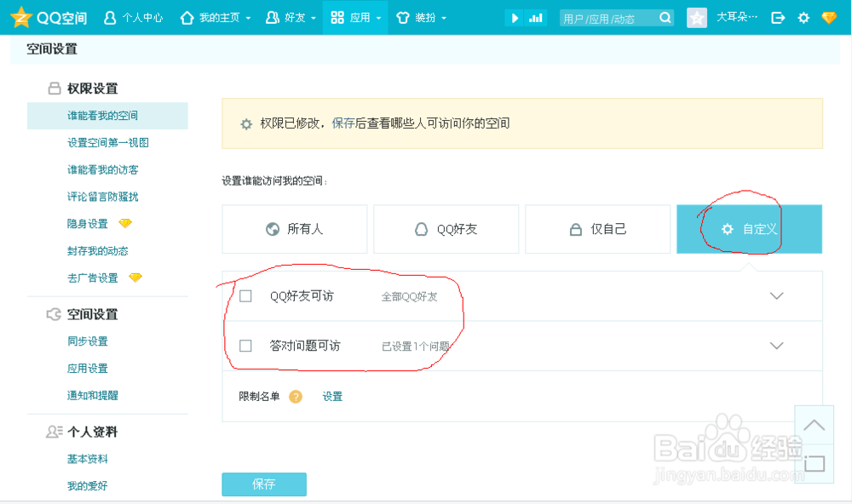This screenshot has height=504, width=852.
Task: Select 谁能看我的空间 in sidebar
Action: click(x=107, y=115)
